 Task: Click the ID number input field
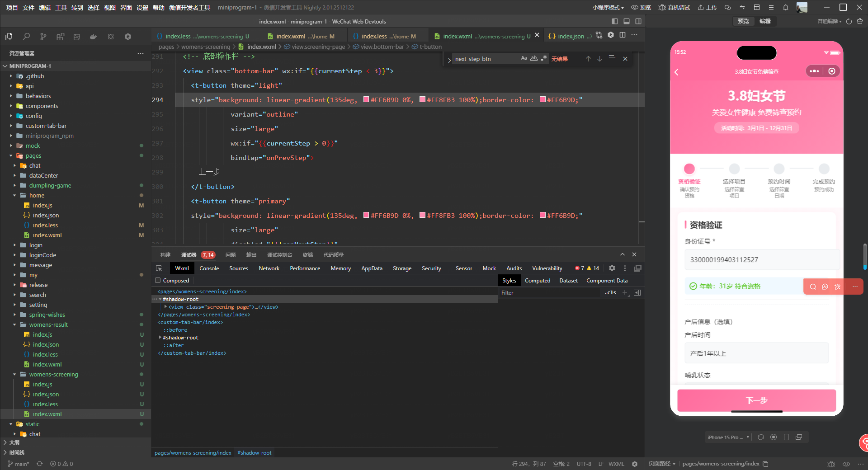761,259
